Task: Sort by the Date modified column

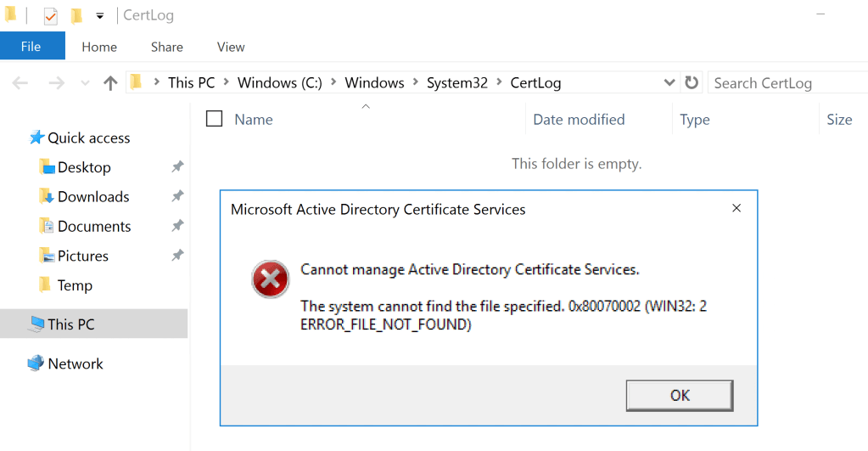Action: coord(579,120)
